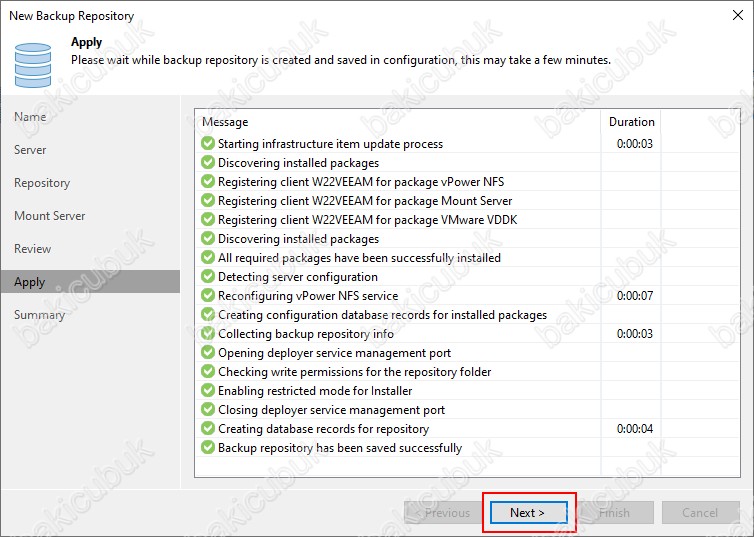Click success icon for Creating database records for repository
The width and height of the screenshot is (754, 537).
[208, 428]
